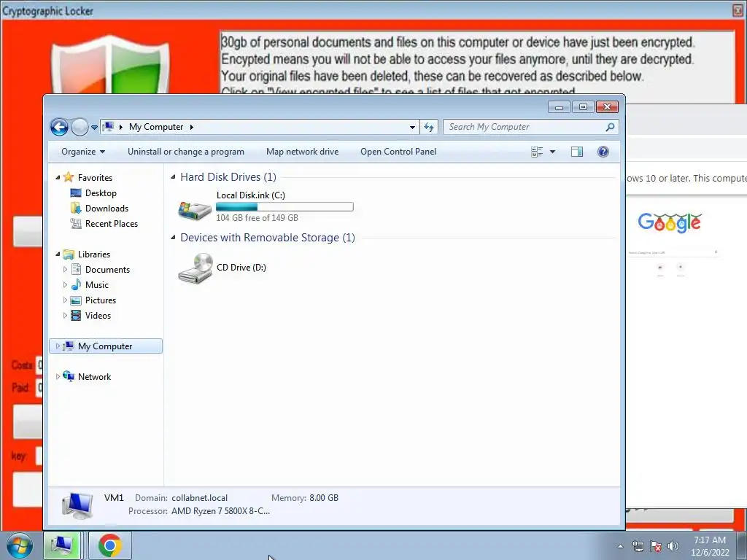Click the network tray icon
Viewport: 747px width, 560px height.
pyautogui.click(x=638, y=546)
